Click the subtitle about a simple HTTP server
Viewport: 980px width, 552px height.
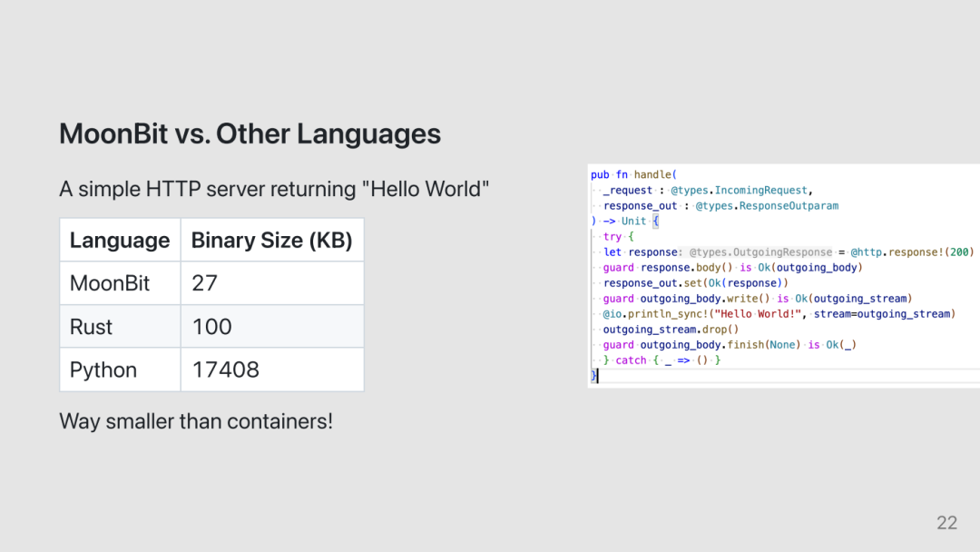[x=274, y=190]
